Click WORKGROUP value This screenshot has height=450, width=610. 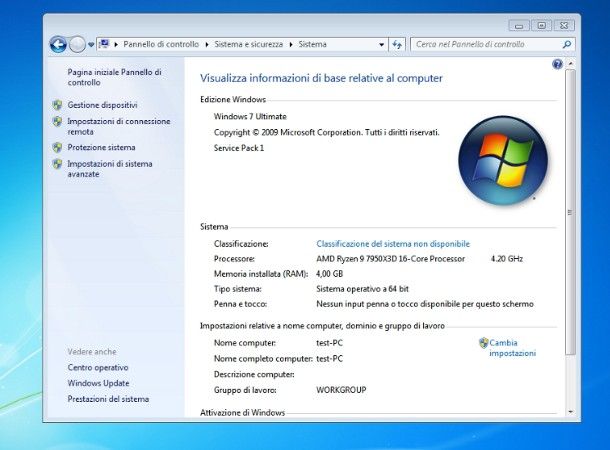pyautogui.click(x=341, y=390)
